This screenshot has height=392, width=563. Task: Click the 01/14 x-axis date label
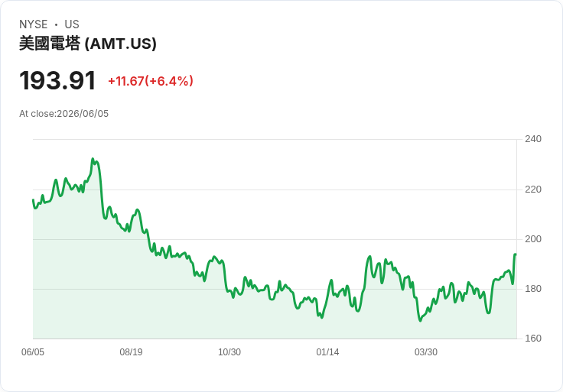point(327,352)
